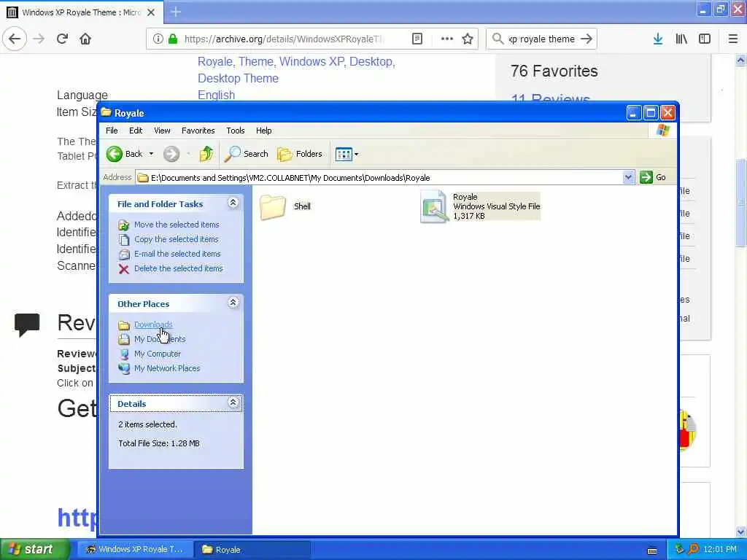Click the Start button
Image resolution: width=747 pixels, height=560 pixels.
tap(34, 550)
